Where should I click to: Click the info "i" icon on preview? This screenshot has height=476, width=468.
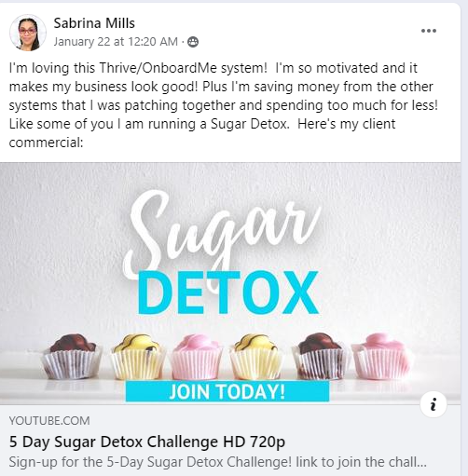(434, 404)
